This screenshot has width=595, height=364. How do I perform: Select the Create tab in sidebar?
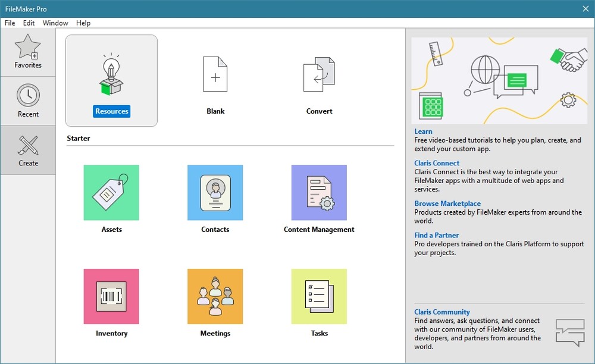(28, 150)
